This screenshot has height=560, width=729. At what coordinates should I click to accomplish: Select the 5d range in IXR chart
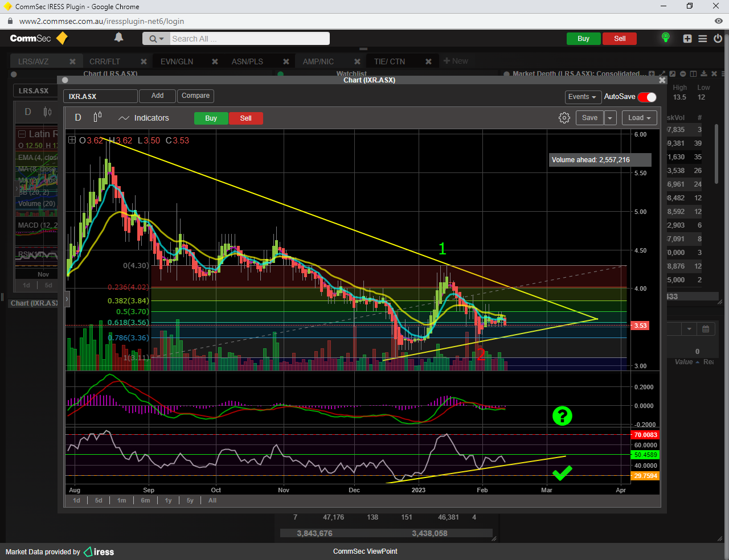(x=99, y=500)
